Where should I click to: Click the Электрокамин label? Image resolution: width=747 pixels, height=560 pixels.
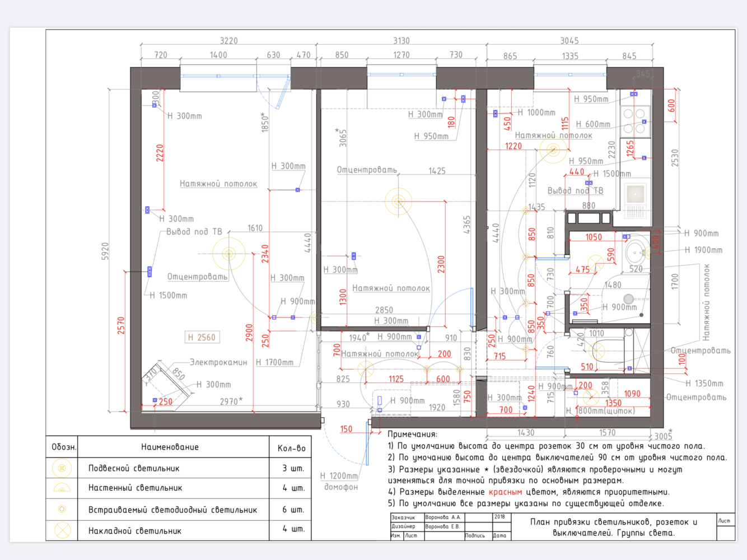click(218, 362)
